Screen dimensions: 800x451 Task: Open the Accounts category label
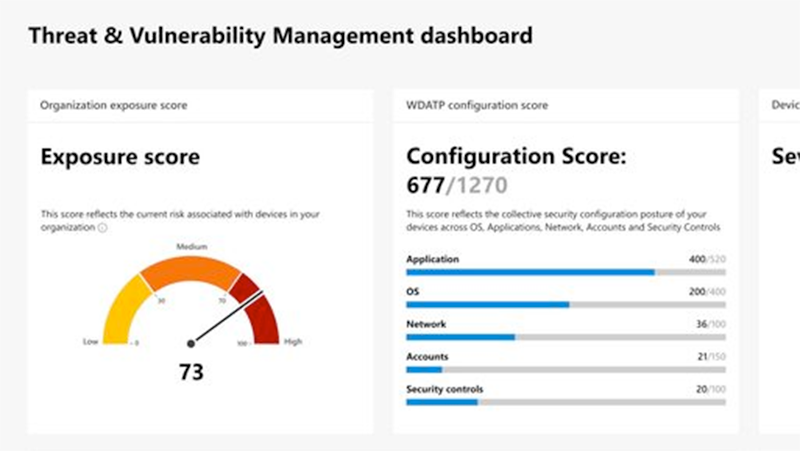[427, 357]
